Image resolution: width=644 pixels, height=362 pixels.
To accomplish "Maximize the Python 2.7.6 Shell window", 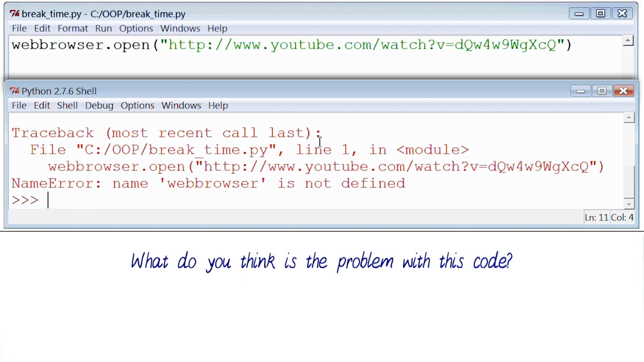I will pyautogui.click(x=602, y=91).
